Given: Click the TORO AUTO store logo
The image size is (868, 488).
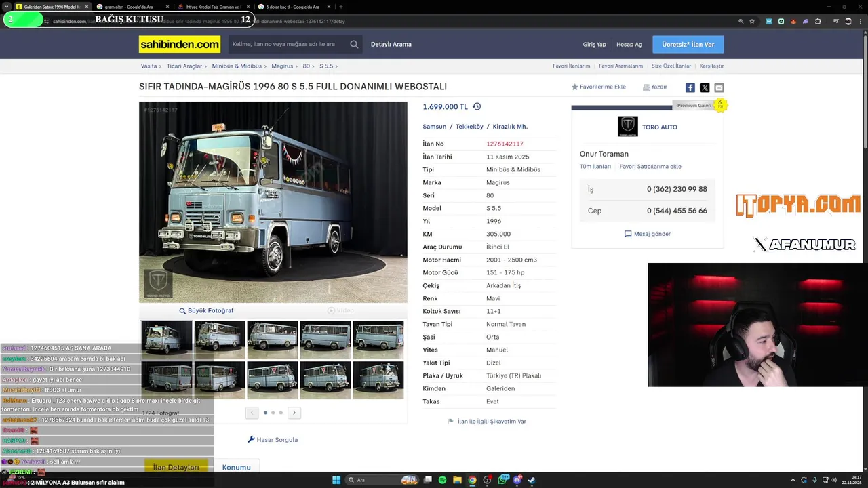Looking at the screenshot, I should [627, 127].
